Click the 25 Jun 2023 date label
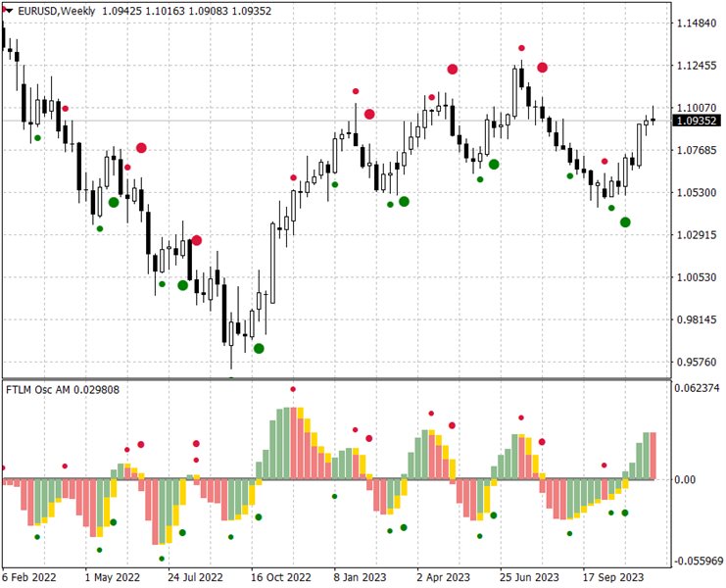 click(529, 577)
